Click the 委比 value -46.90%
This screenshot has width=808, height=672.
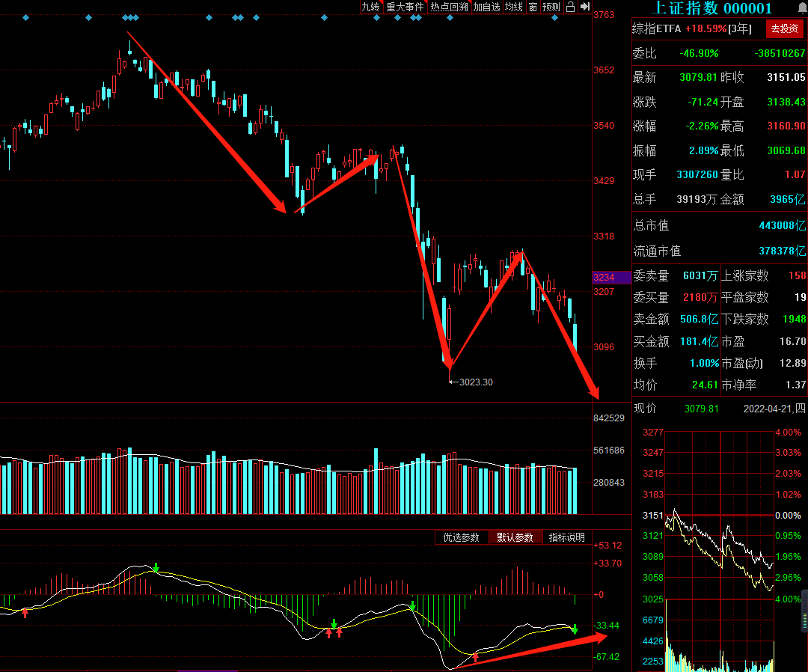coord(699,54)
